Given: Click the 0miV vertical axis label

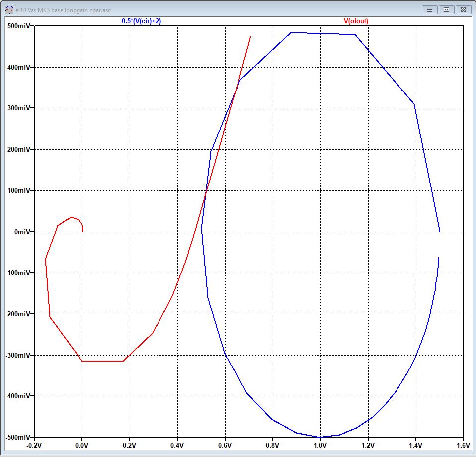Looking at the screenshot, I should tap(22, 232).
